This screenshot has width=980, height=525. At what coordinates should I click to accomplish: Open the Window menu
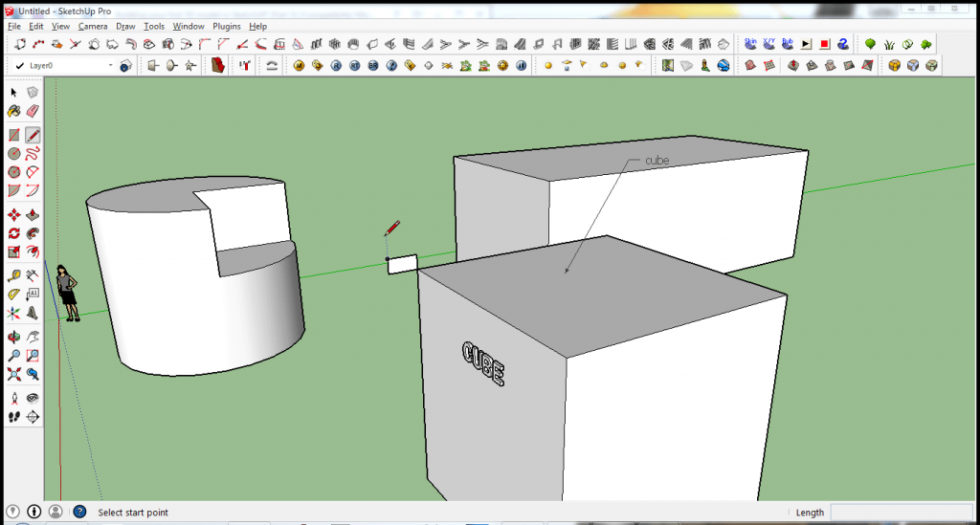189,26
